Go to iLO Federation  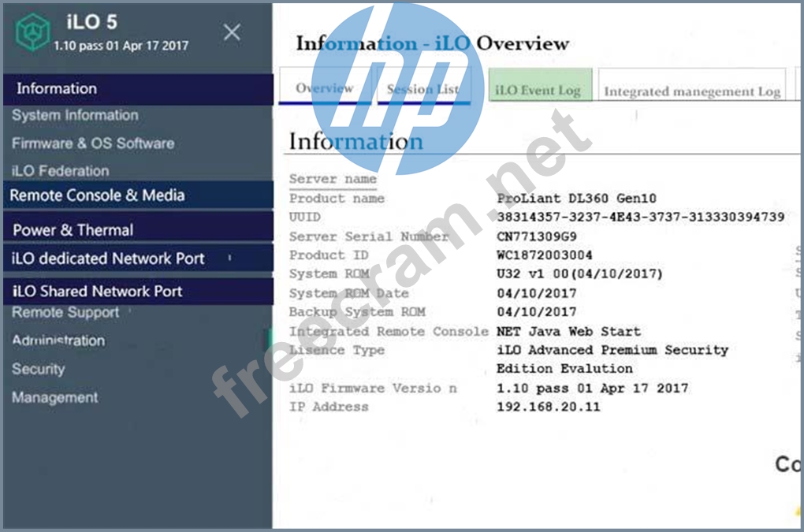(60, 171)
